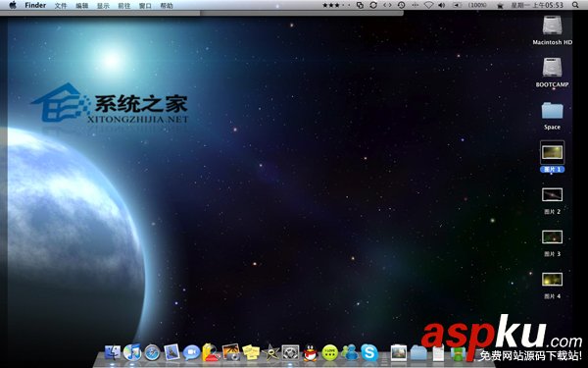Open the Finder menu in menu bar

tap(35, 5)
